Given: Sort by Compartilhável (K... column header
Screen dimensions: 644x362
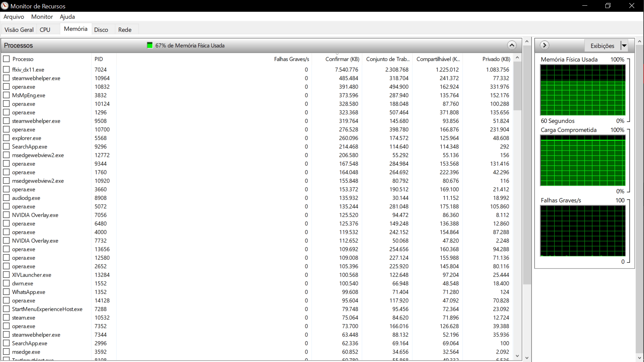Looking at the screenshot, I should pyautogui.click(x=437, y=59).
